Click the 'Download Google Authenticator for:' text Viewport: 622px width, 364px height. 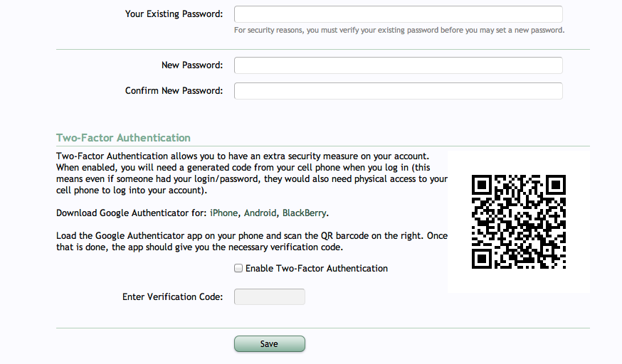132,213
